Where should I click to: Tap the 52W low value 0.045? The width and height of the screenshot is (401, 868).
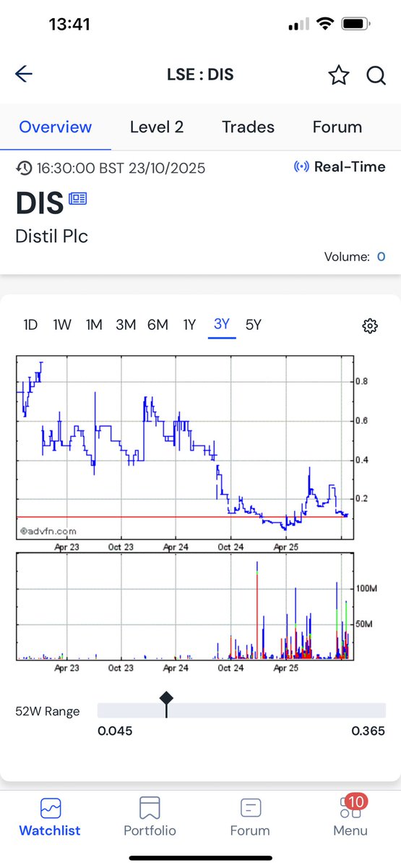click(x=115, y=731)
